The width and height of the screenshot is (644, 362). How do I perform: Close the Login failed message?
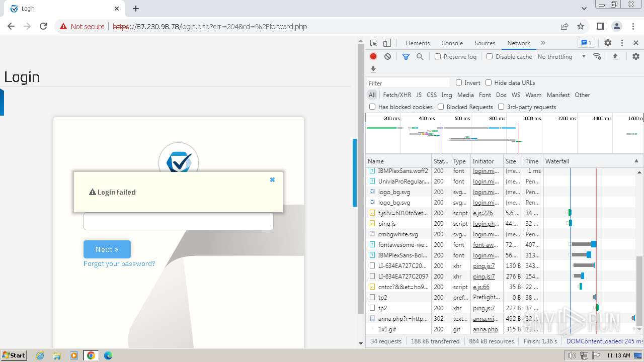click(x=272, y=179)
